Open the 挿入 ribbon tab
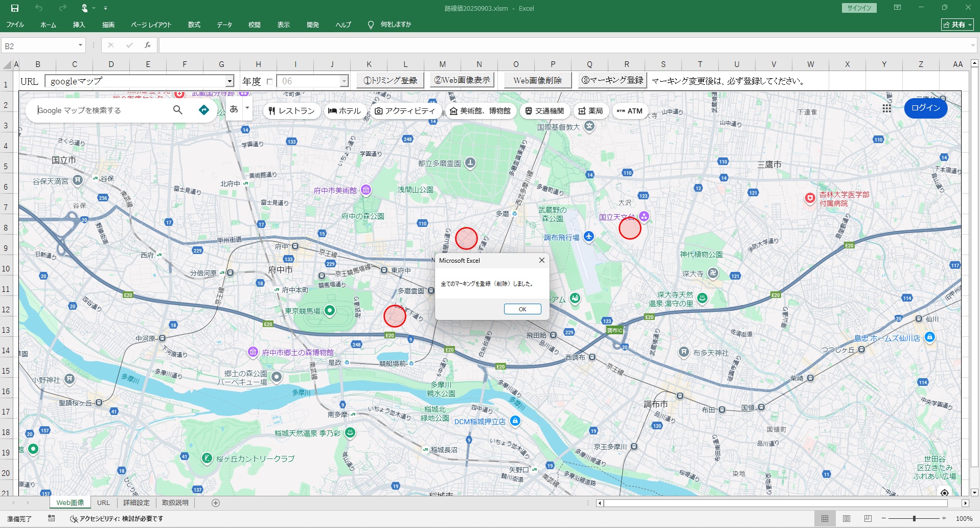The image size is (980, 528). click(79, 25)
